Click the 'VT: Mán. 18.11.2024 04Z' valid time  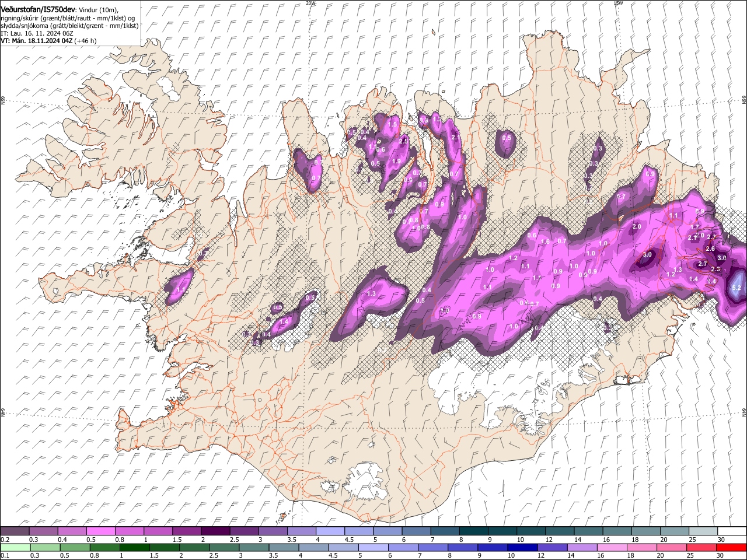(x=37, y=41)
